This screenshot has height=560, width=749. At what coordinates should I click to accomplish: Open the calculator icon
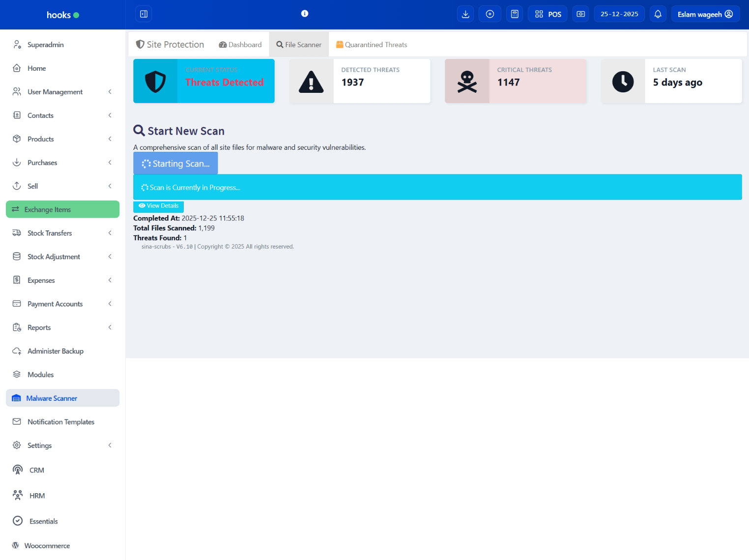(515, 14)
